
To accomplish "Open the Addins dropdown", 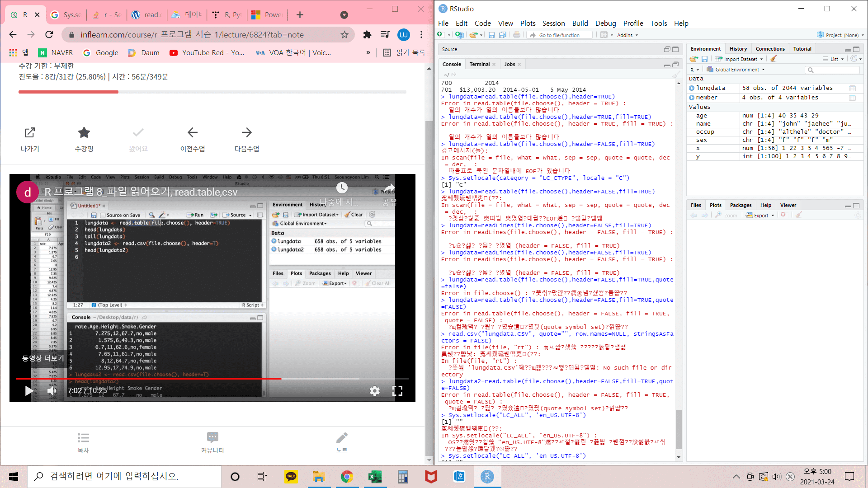I will (x=627, y=35).
